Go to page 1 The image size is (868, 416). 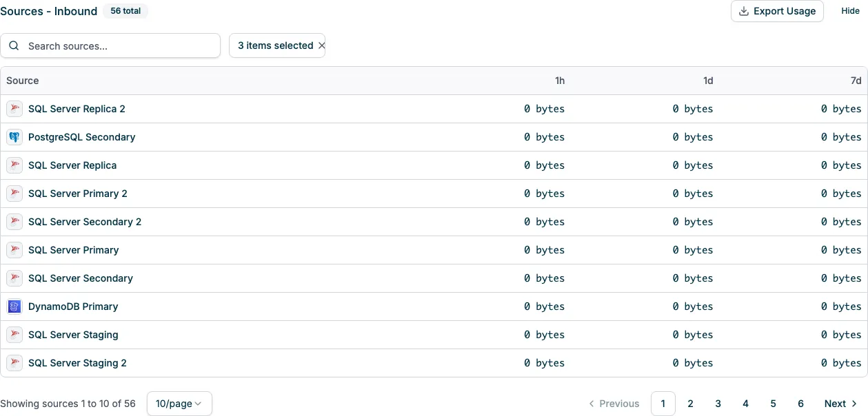[x=663, y=404]
